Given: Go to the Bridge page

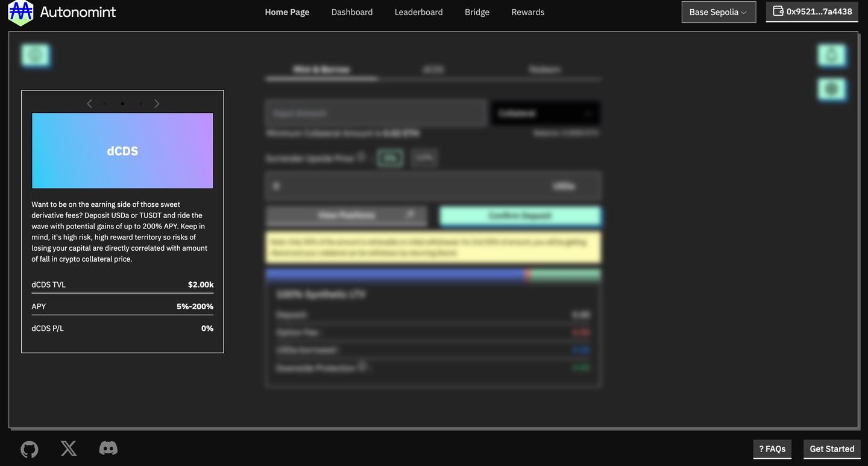Looking at the screenshot, I should pyautogui.click(x=477, y=12).
